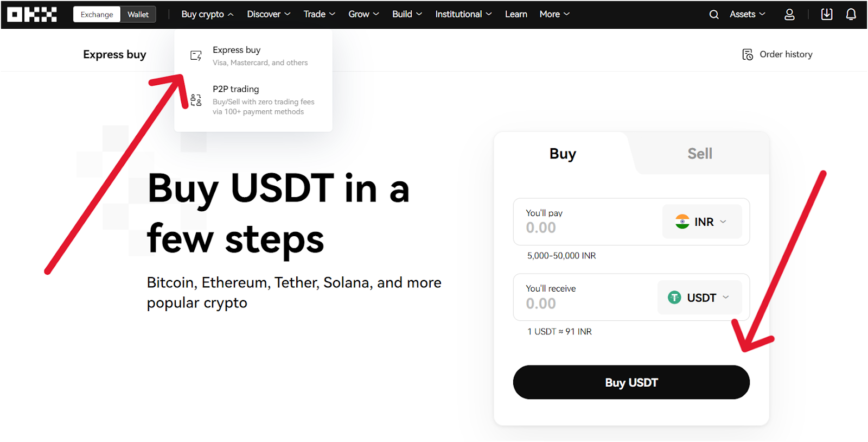Image resolution: width=868 pixels, height=442 pixels.
Task: Open search on the top bar
Action: click(713, 14)
